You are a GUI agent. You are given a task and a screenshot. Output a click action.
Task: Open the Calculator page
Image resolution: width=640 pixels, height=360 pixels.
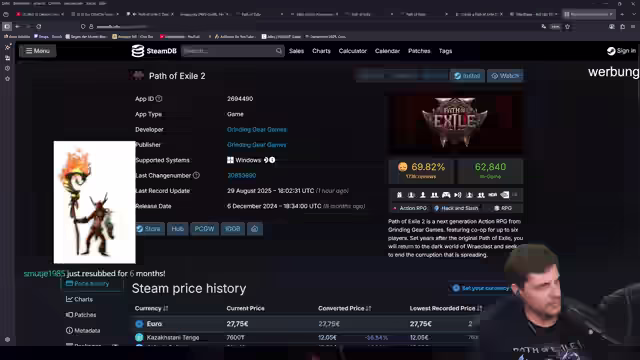pos(353,51)
